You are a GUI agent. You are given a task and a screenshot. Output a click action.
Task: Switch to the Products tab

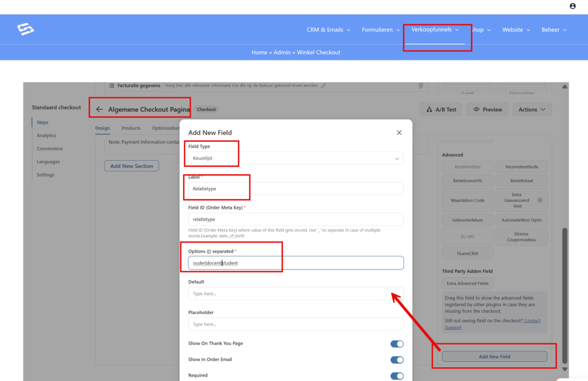point(131,128)
